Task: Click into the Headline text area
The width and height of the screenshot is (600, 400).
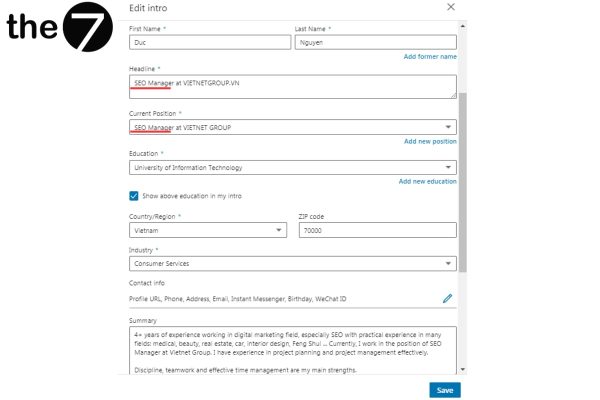Action: tap(292, 88)
